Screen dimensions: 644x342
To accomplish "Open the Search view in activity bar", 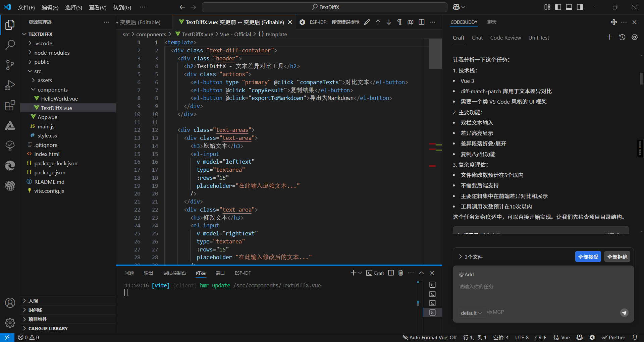I will coord(10,45).
